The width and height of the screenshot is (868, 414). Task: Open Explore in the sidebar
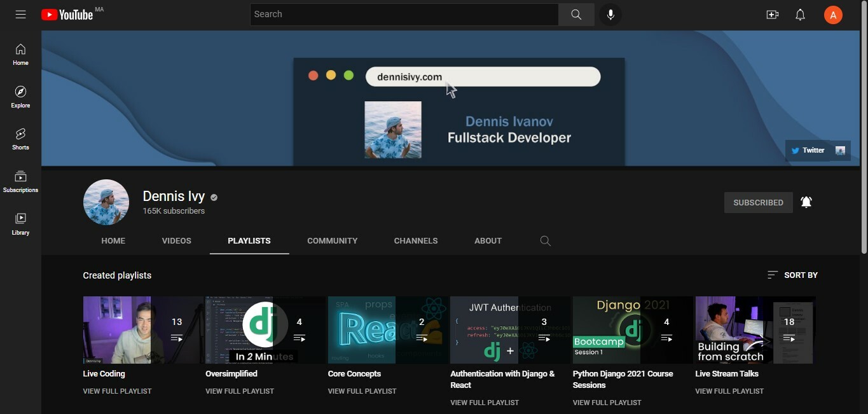20,97
